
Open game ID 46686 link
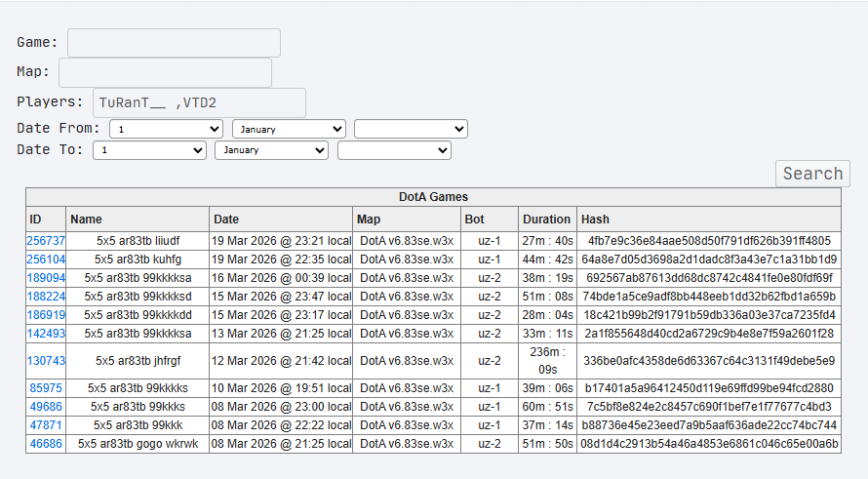[x=46, y=444]
